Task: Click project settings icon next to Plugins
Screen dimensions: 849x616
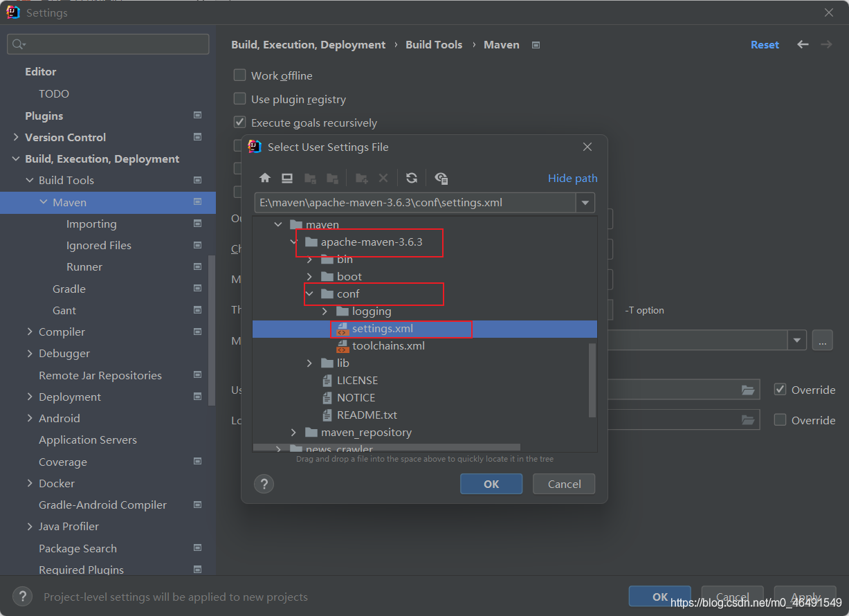Action: tap(198, 116)
